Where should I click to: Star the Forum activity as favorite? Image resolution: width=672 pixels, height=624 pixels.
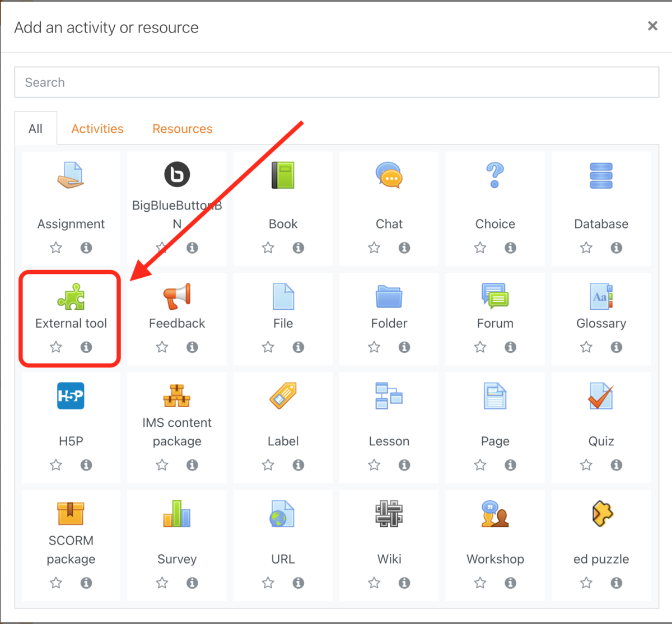coord(480,347)
